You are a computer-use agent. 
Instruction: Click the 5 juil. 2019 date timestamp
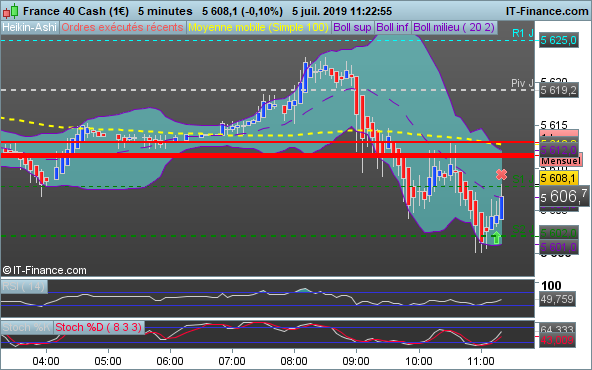click(342, 11)
